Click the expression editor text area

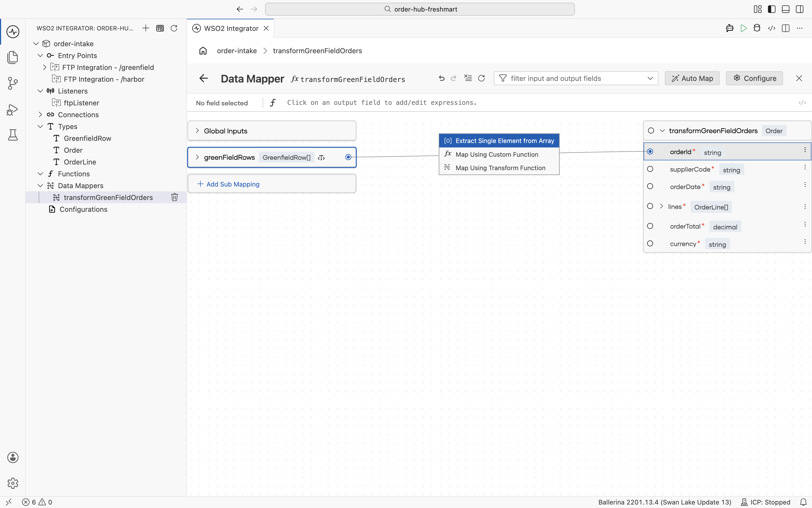point(537,103)
